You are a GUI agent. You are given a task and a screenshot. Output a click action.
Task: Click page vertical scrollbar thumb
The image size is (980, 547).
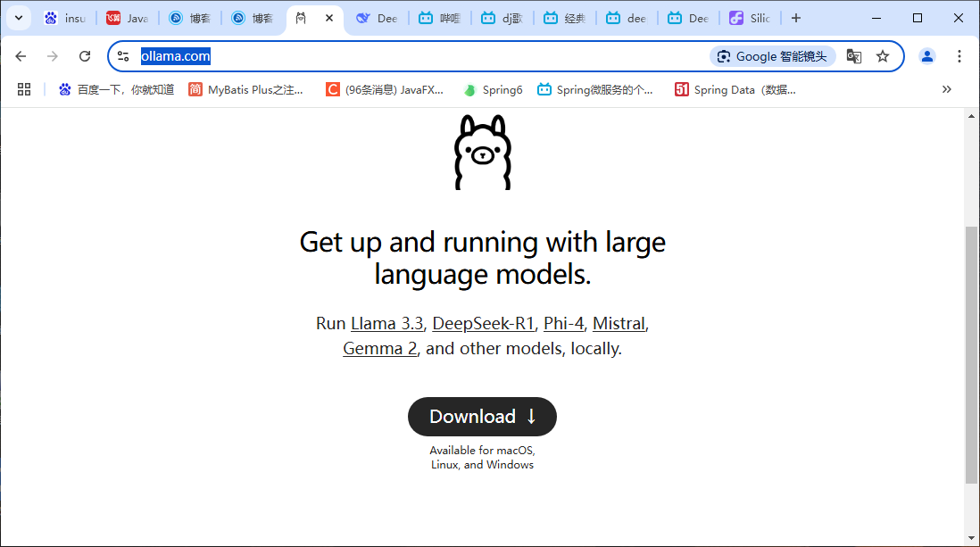coord(970,355)
